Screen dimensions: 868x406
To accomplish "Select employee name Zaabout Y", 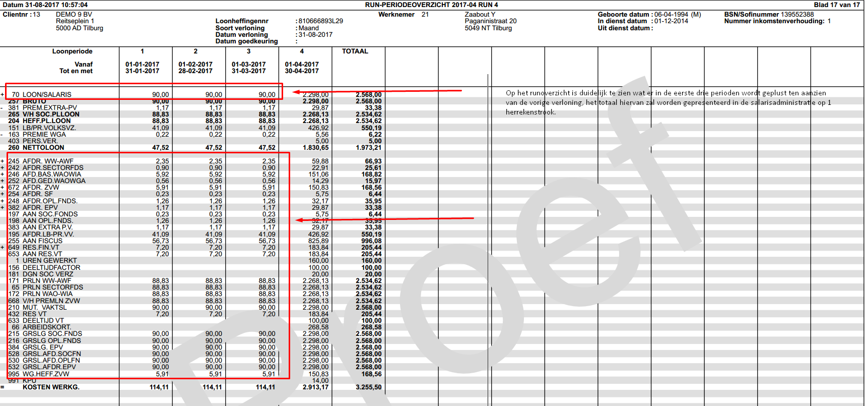I will tap(480, 15).
